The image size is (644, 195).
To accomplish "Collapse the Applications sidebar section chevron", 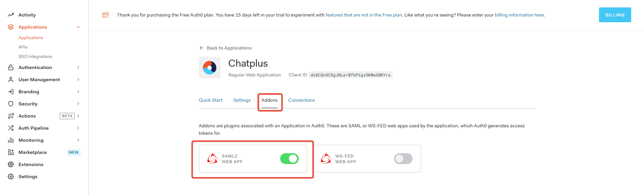I will (78, 27).
